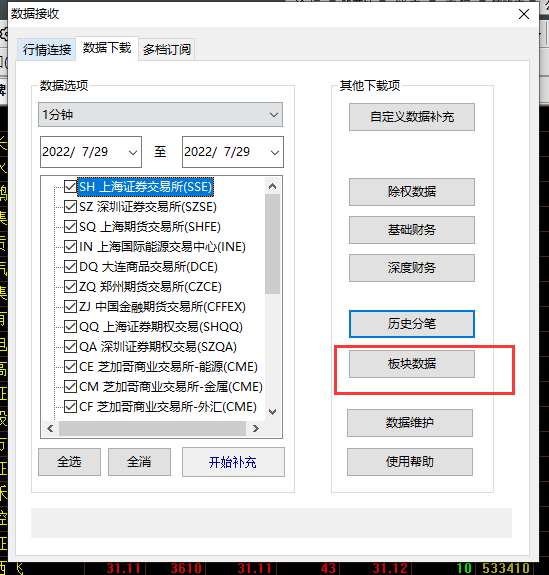Expand the end date picker arrow

(x=275, y=153)
